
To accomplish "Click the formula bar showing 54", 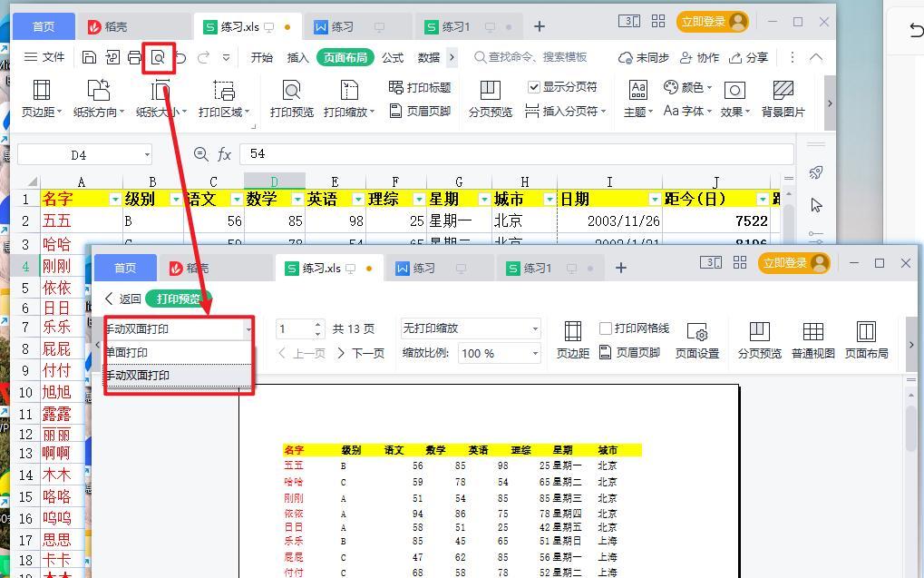I will pos(517,154).
